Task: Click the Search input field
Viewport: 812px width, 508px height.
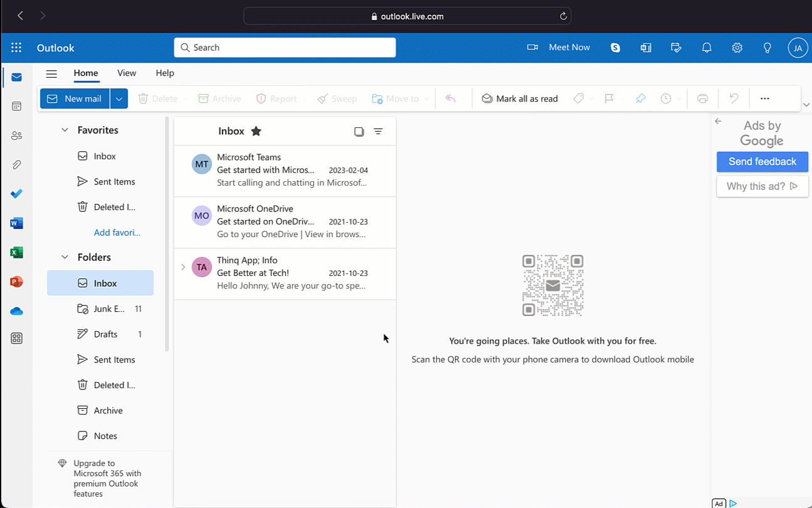Action: coord(285,48)
